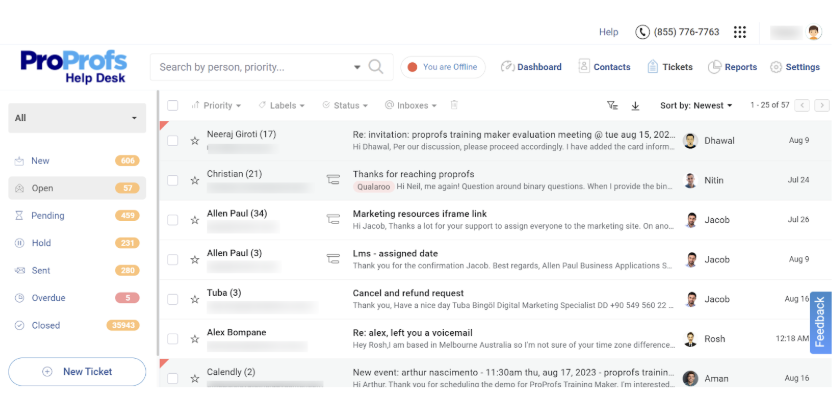Open the Tickets tab
The height and width of the screenshot is (402, 840).
pyautogui.click(x=670, y=67)
